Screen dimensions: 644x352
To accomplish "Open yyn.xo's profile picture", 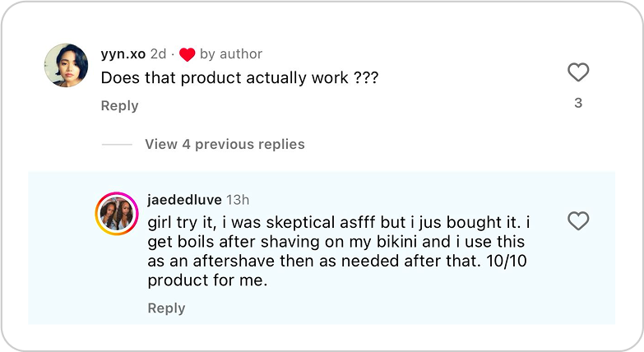I will [66, 66].
